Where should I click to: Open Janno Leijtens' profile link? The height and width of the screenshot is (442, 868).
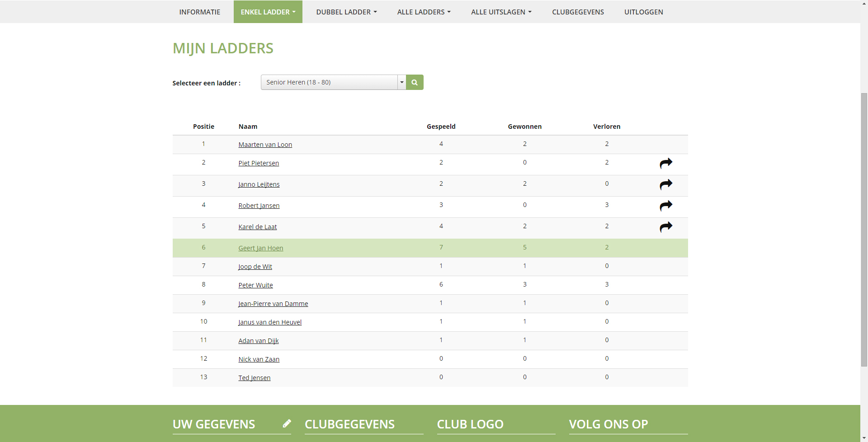[x=259, y=184]
